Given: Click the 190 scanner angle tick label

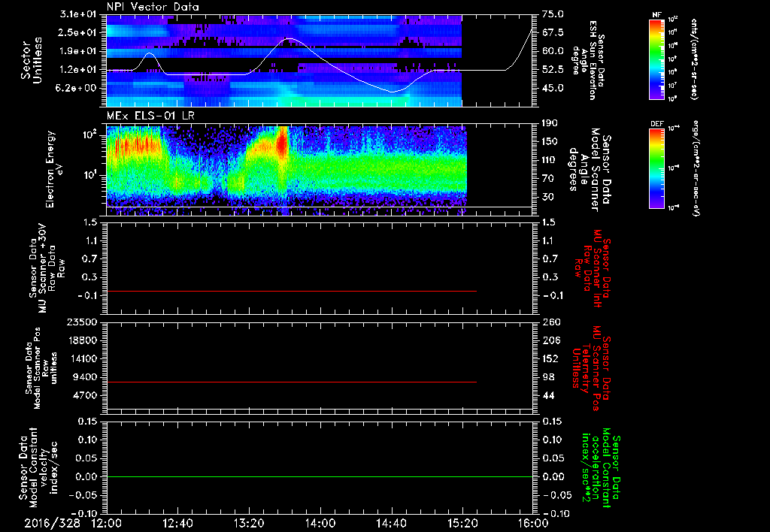Looking at the screenshot, I should (x=550, y=123).
